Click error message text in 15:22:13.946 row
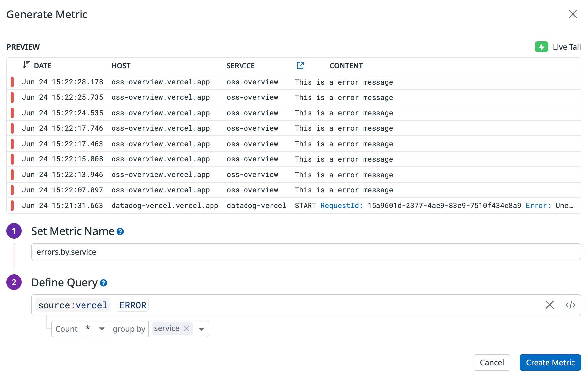This screenshot has width=588, height=375. point(344,175)
